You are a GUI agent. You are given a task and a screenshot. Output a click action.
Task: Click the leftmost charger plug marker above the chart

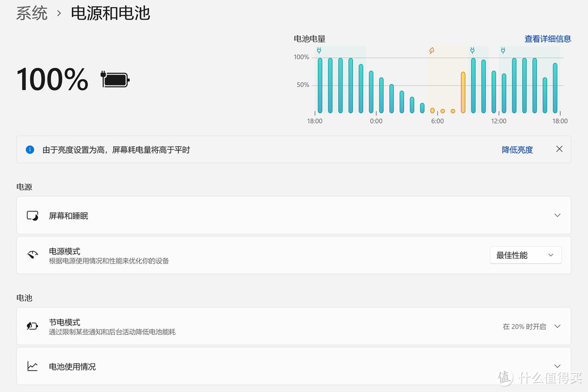tap(318, 50)
